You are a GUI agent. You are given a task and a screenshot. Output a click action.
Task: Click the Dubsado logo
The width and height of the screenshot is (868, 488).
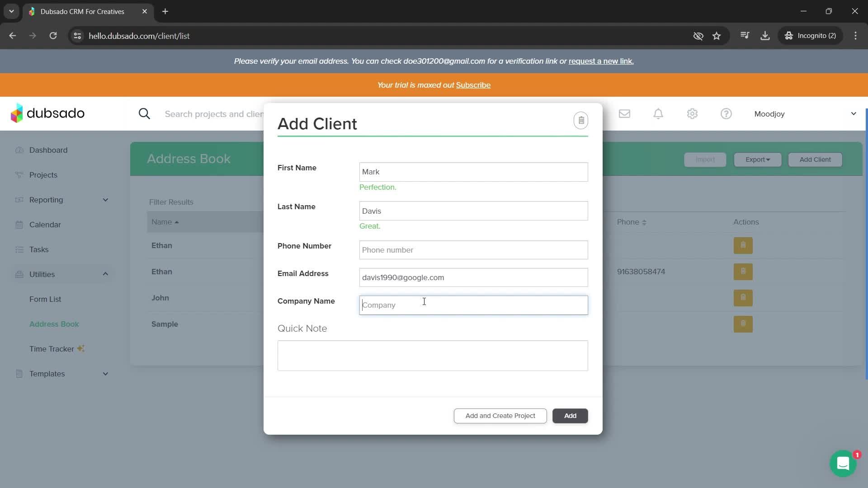click(47, 113)
